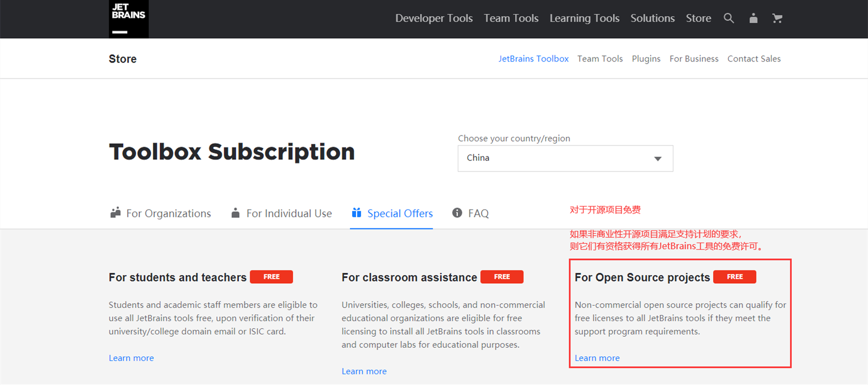Click the For Organizations people icon

pos(116,213)
